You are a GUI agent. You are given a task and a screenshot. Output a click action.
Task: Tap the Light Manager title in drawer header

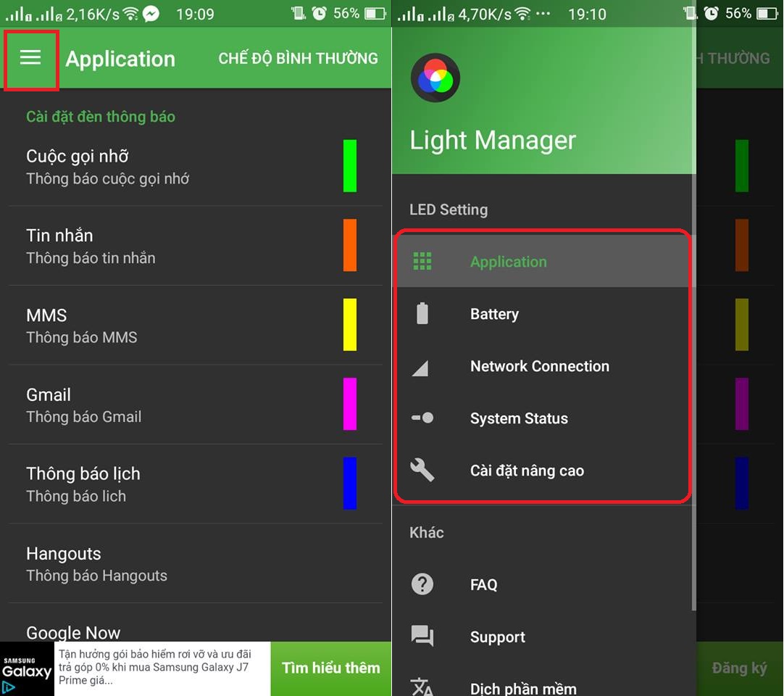pos(493,140)
